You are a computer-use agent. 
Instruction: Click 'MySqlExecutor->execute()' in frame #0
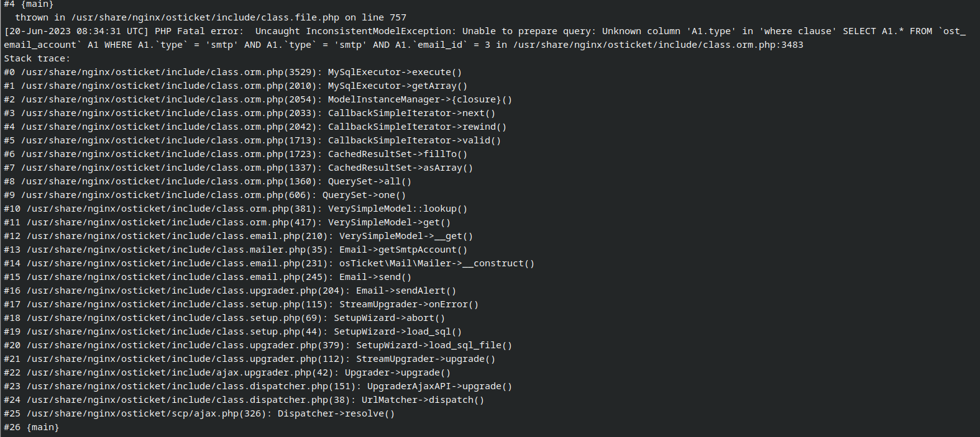395,72
